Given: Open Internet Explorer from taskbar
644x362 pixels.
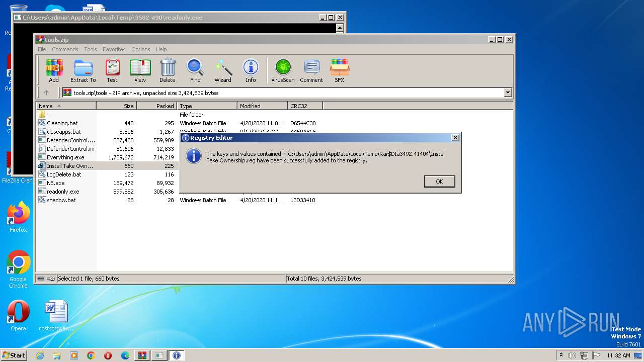Looking at the screenshot, I should coord(40,355).
